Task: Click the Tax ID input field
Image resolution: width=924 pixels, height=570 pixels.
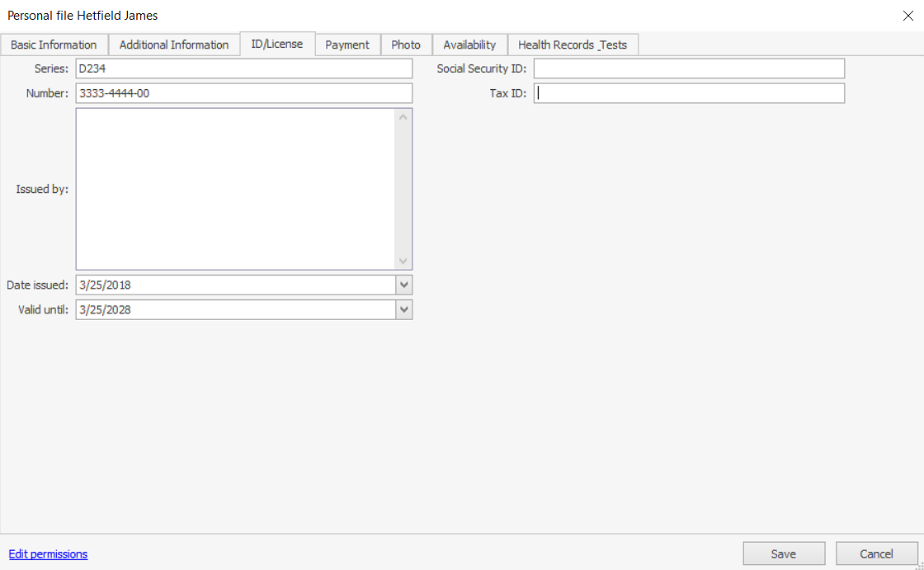Action: (689, 93)
